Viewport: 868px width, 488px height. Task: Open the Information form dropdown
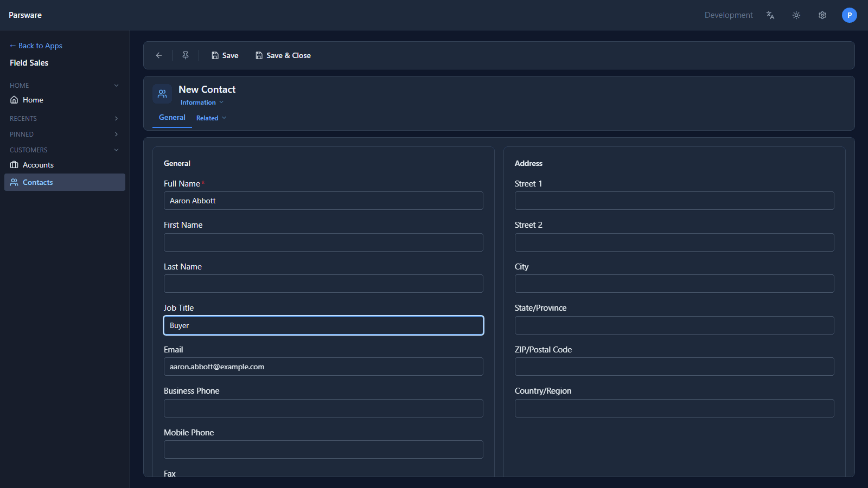click(x=202, y=102)
